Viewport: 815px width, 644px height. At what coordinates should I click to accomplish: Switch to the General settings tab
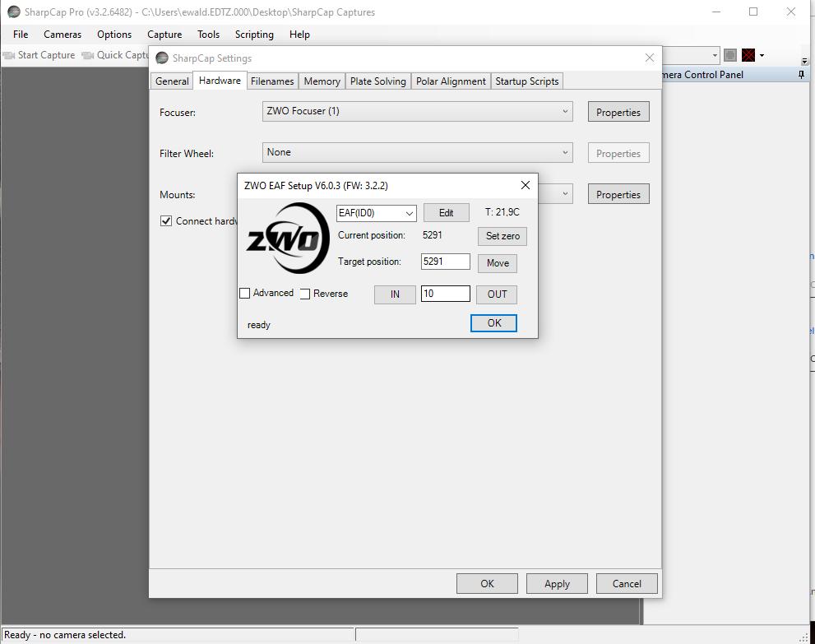point(172,81)
